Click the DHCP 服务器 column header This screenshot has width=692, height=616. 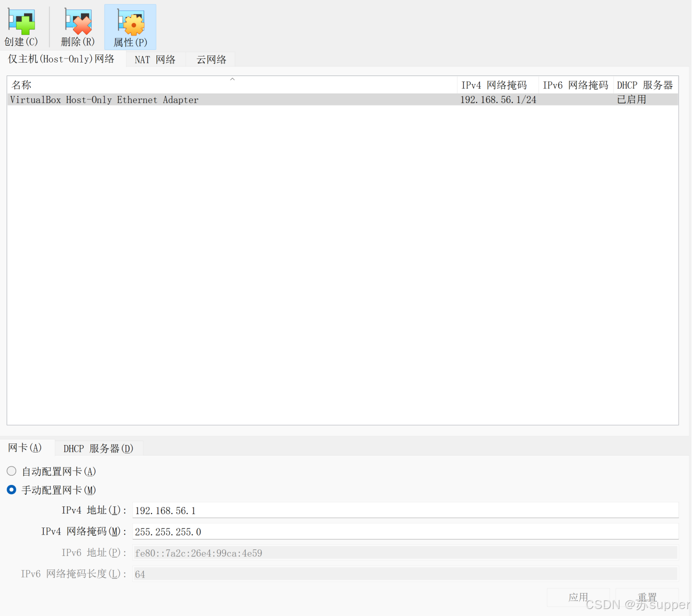(x=645, y=85)
